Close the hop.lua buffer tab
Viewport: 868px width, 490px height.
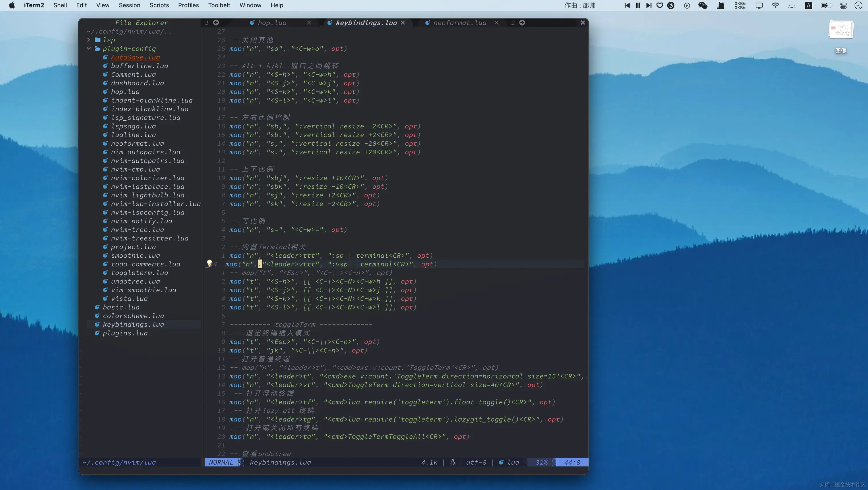309,23
